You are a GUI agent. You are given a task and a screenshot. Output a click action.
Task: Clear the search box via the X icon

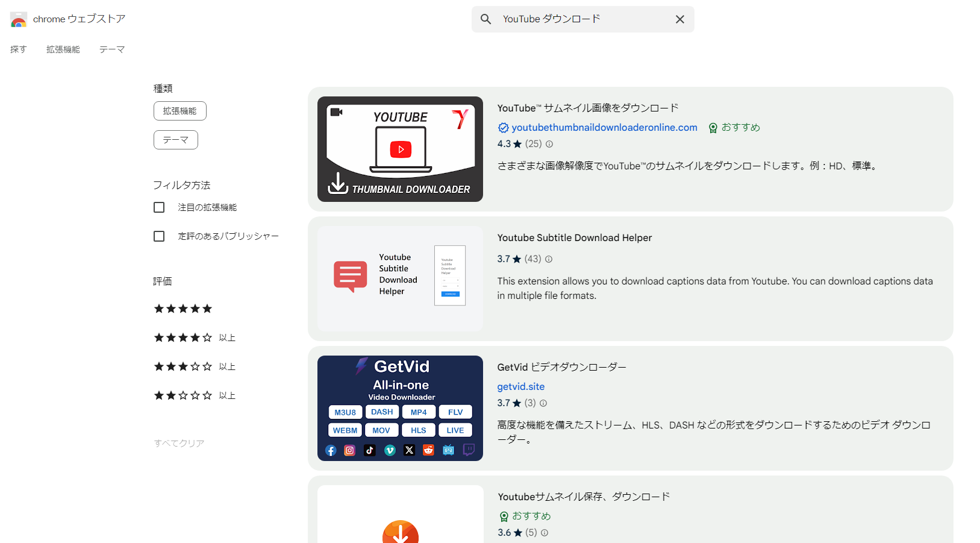pyautogui.click(x=680, y=19)
